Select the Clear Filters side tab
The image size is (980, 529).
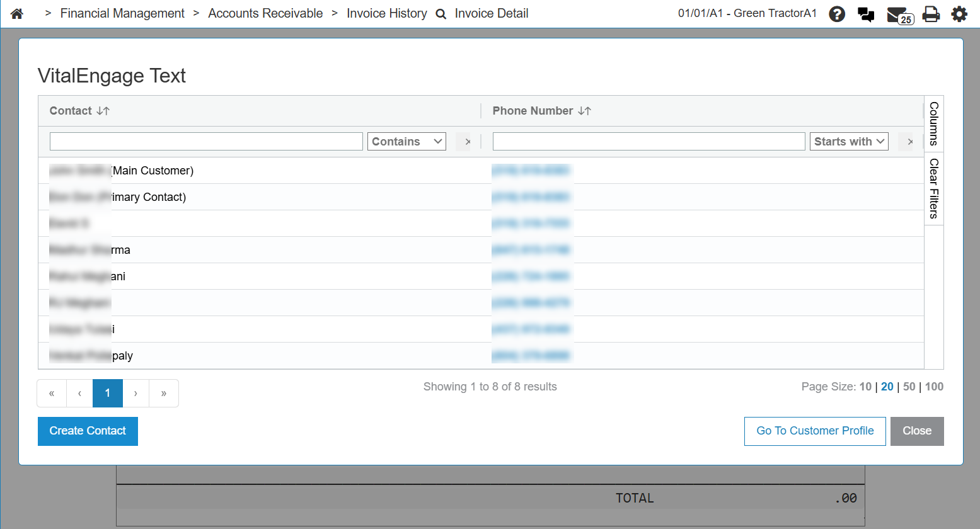coord(934,188)
